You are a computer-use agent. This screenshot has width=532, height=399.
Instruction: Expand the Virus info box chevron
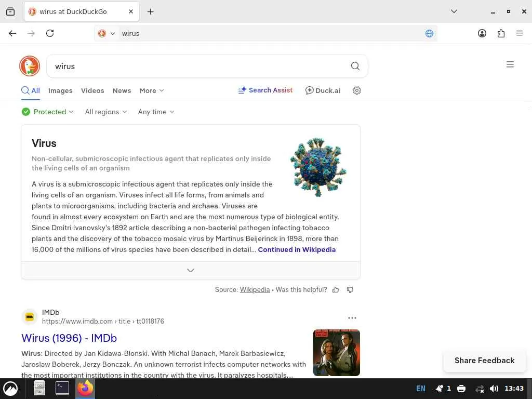(191, 270)
